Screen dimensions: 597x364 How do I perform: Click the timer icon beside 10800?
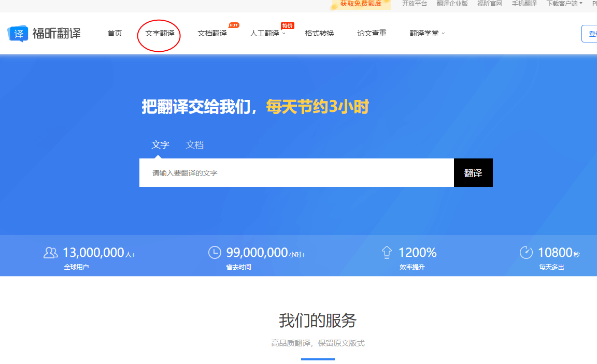pos(526,253)
